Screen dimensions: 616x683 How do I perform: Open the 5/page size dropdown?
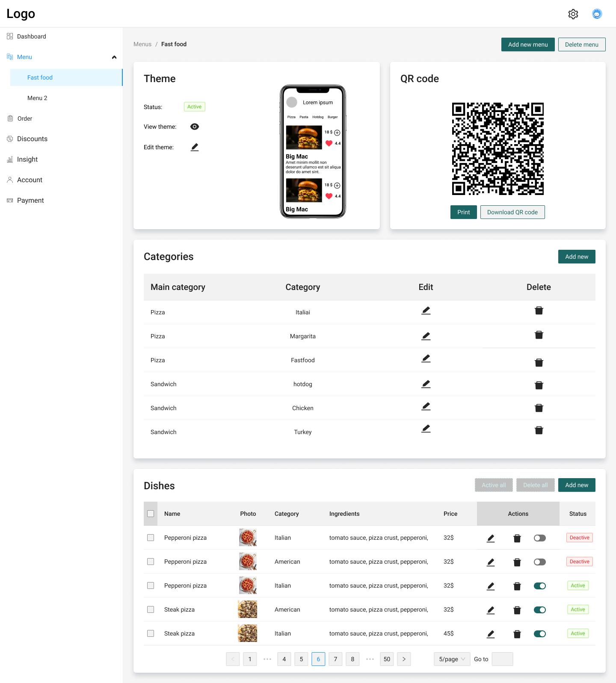(452, 659)
